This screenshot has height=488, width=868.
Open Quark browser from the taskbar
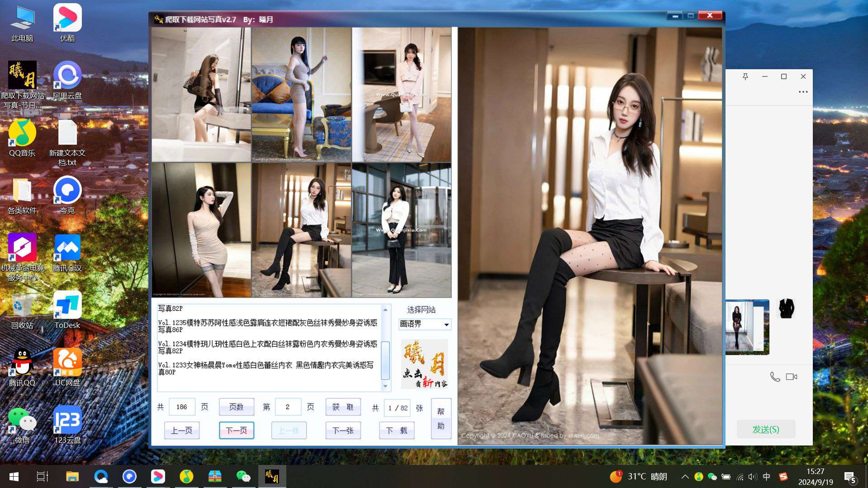pyautogui.click(x=129, y=476)
